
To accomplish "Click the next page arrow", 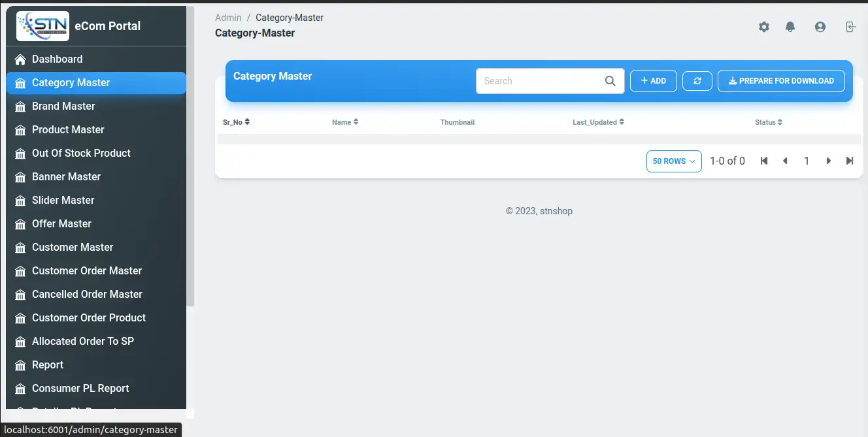I will pyautogui.click(x=828, y=161).
